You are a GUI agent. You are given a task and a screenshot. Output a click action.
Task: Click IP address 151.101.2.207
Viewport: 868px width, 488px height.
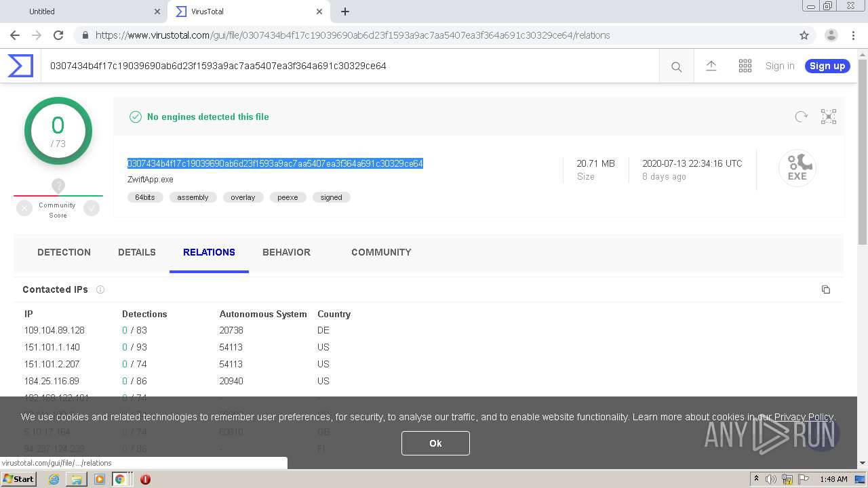52,364
